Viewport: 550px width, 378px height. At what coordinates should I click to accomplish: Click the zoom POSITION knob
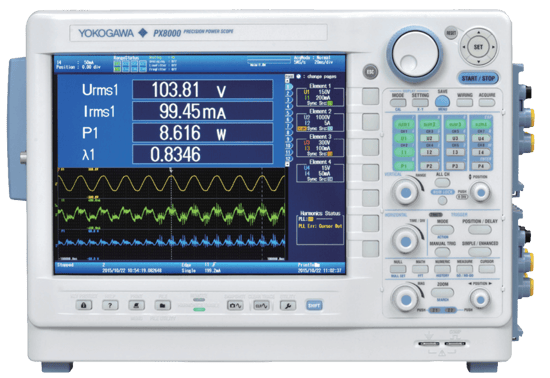coord(480,300)
